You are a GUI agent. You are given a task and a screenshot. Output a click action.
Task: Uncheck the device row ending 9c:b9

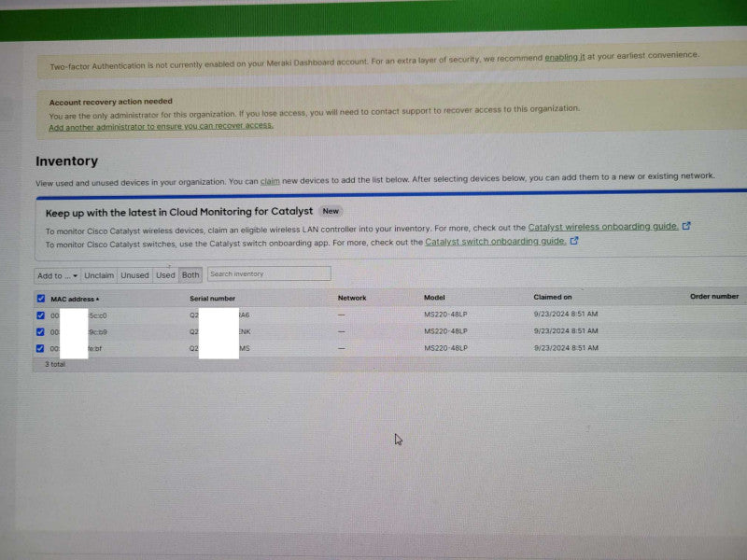coord(40,332)
